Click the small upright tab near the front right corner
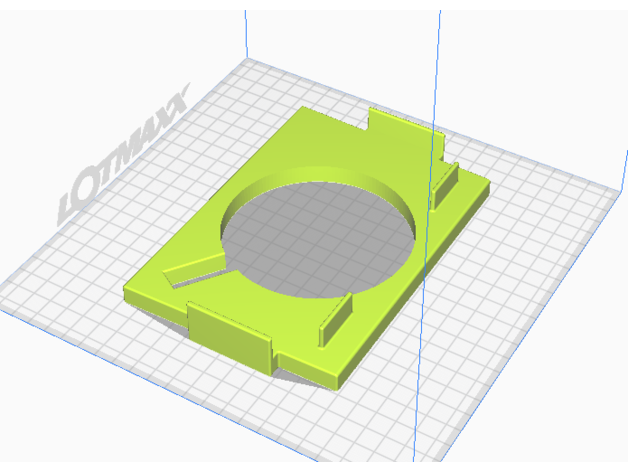Viewport: 628px width, 472px height. click(x=335, y=316)
